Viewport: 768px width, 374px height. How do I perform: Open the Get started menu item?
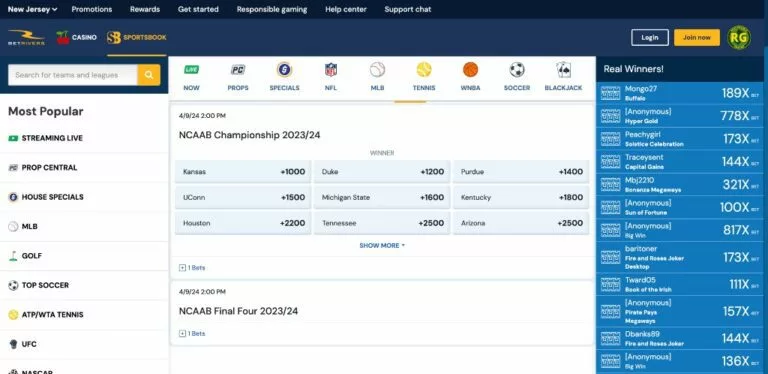(x=198, y=9)
